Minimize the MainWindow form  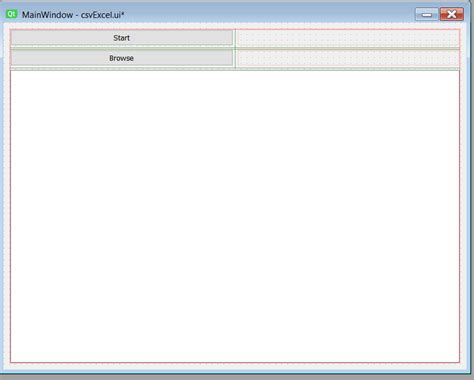[426, 14]
